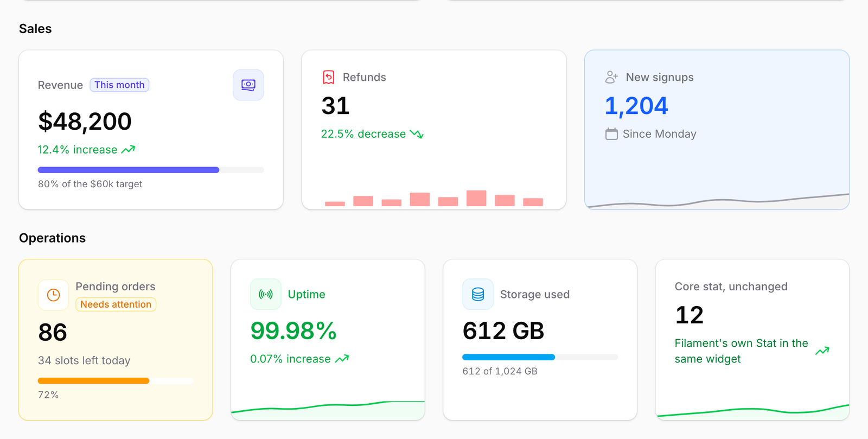Click the Refunds receipt icon
The height and width of the screenshot is (439, 868).
[329, 78]
